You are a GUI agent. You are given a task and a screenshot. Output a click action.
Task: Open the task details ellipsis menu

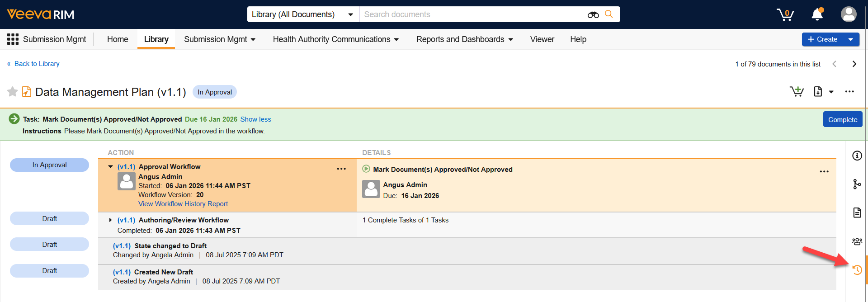[824, 171]
